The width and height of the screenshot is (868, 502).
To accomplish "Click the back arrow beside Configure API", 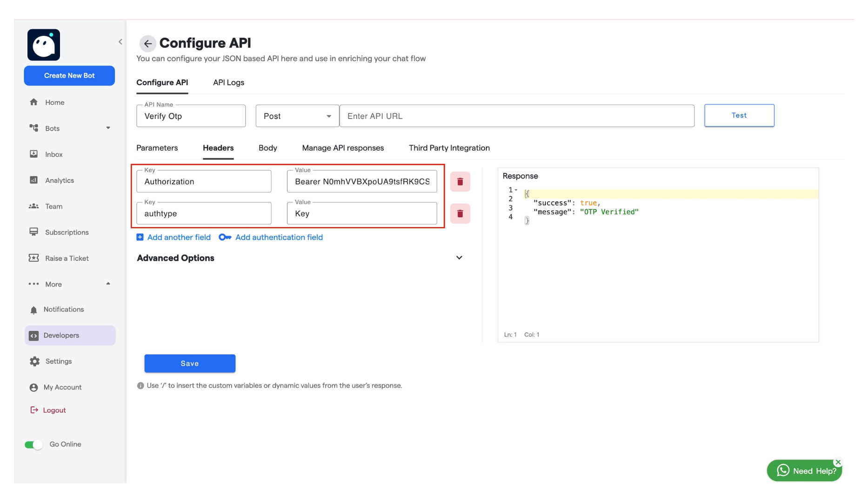I will (x=147, y=43).
